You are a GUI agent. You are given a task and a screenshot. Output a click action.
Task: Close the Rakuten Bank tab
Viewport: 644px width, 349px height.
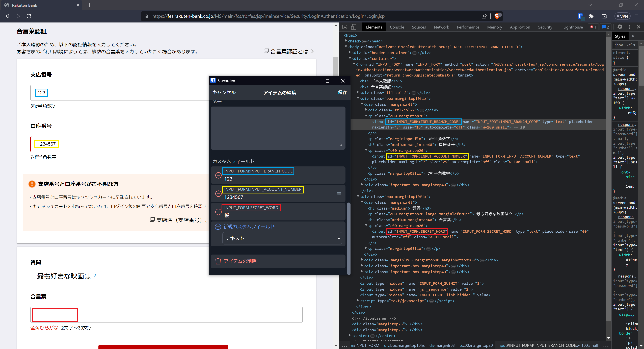click(78, 5)
